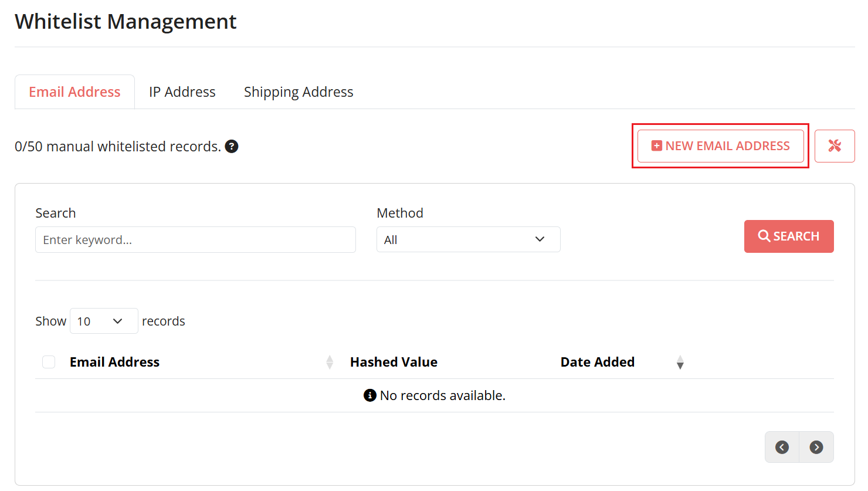Click the help question mark icon
Screen dimensions: 868x491
click(x=232, y=147)
